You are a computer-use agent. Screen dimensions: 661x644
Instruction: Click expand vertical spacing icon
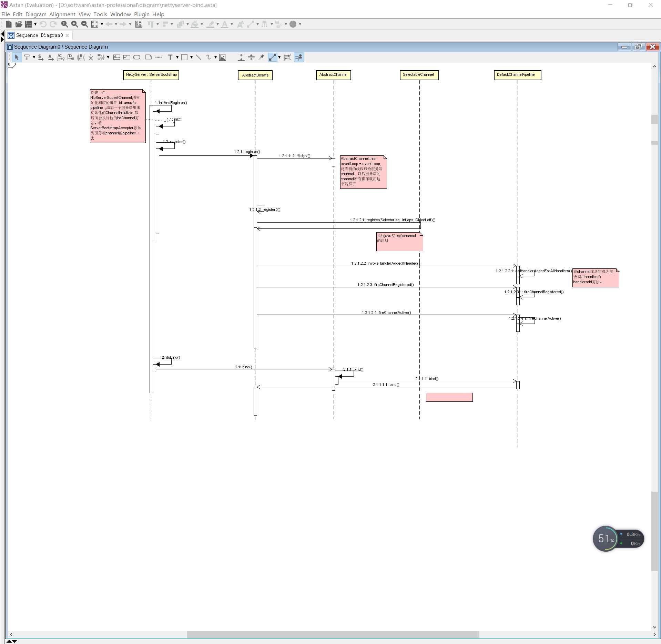[x=241, y=57]
